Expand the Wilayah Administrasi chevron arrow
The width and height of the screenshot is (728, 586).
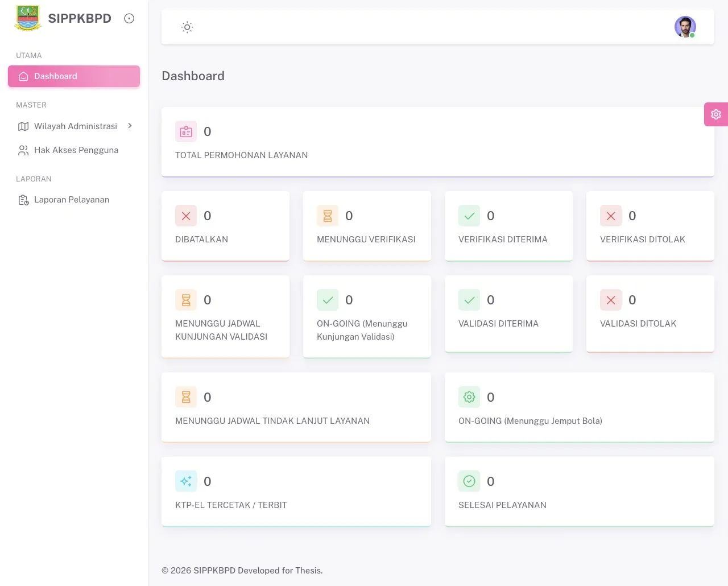[130, 126]
